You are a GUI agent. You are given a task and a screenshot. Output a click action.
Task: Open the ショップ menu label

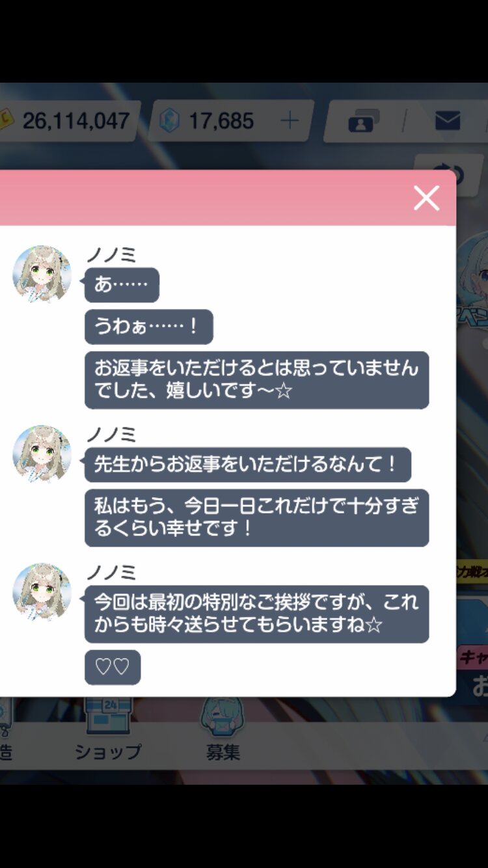point(108,752)
